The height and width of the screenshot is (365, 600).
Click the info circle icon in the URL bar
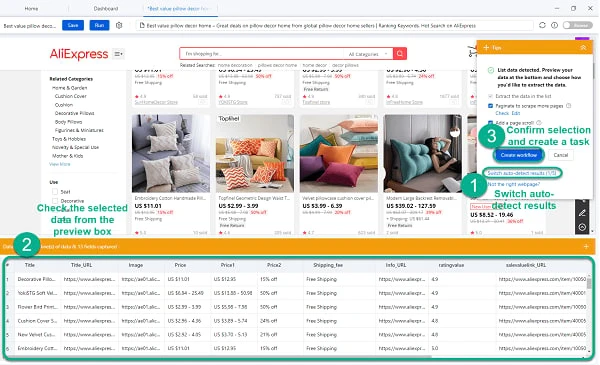[554, 25]
